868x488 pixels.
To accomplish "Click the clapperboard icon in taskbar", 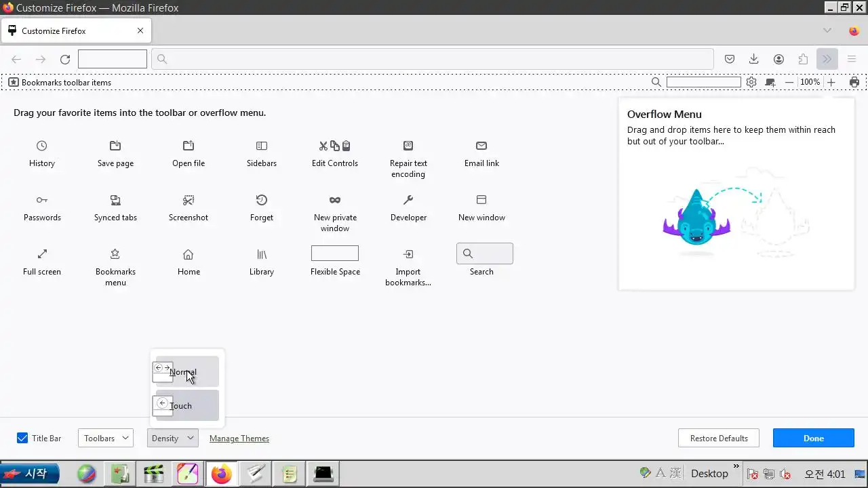I will click(x=154, y=474).
